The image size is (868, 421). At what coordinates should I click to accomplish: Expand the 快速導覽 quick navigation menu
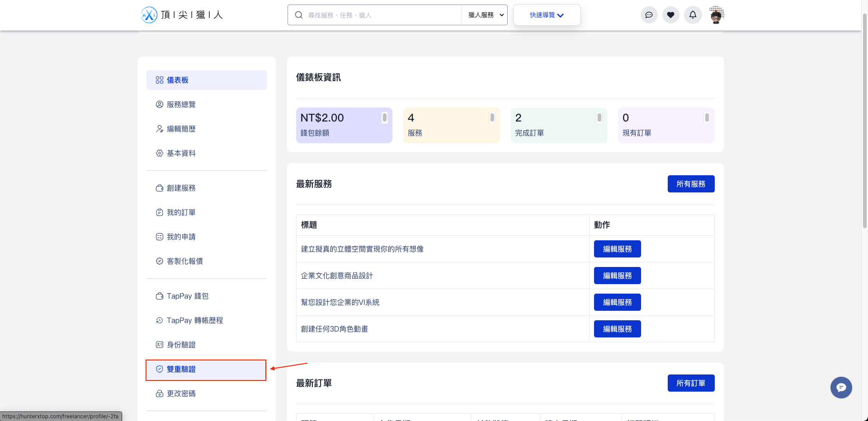pos(547,15)
